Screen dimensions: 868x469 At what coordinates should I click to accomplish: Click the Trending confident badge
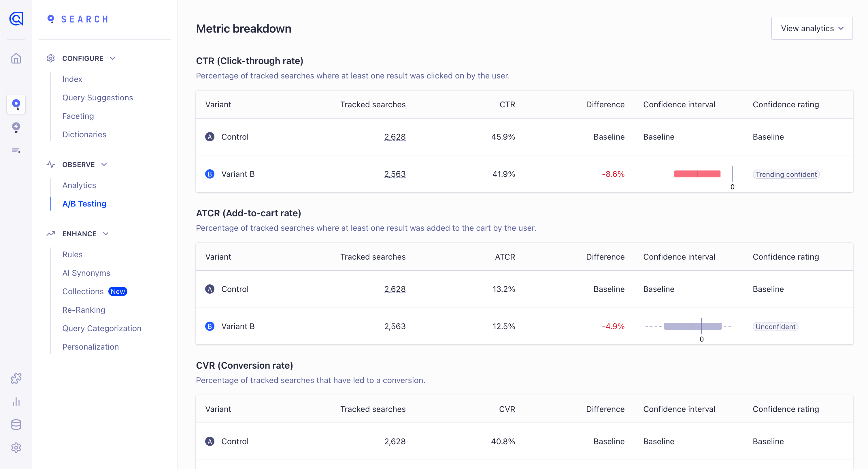point(786,174)
